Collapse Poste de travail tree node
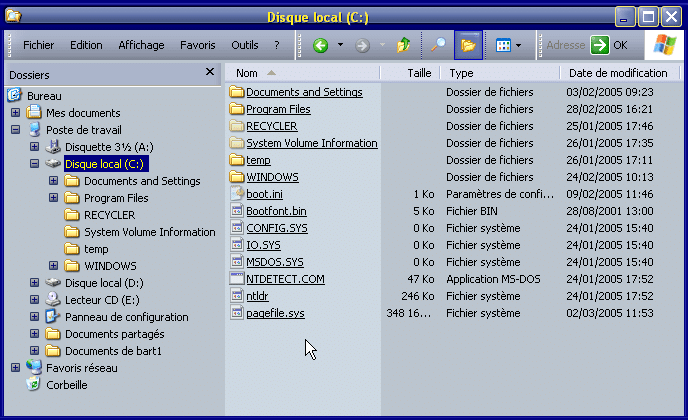 15,129
